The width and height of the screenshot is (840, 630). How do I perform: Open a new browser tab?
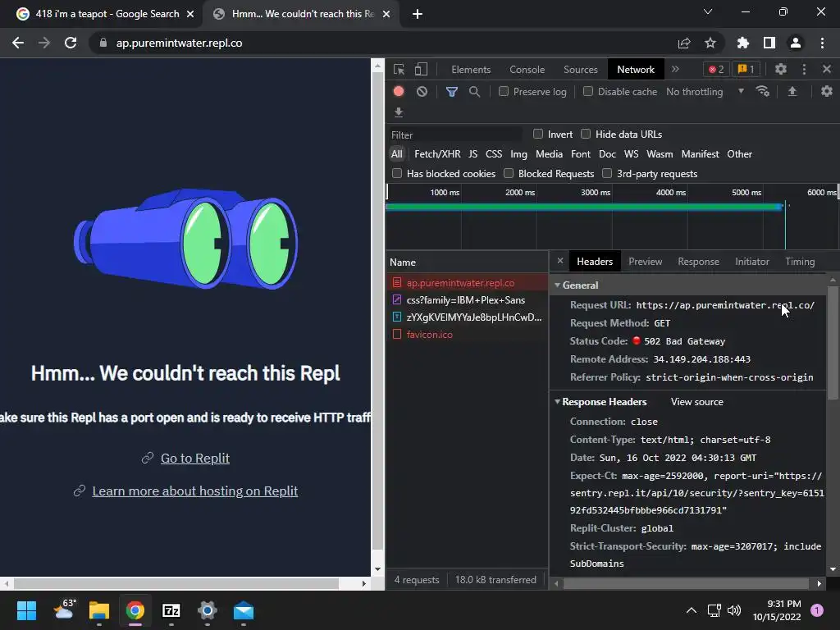(418, 14)
